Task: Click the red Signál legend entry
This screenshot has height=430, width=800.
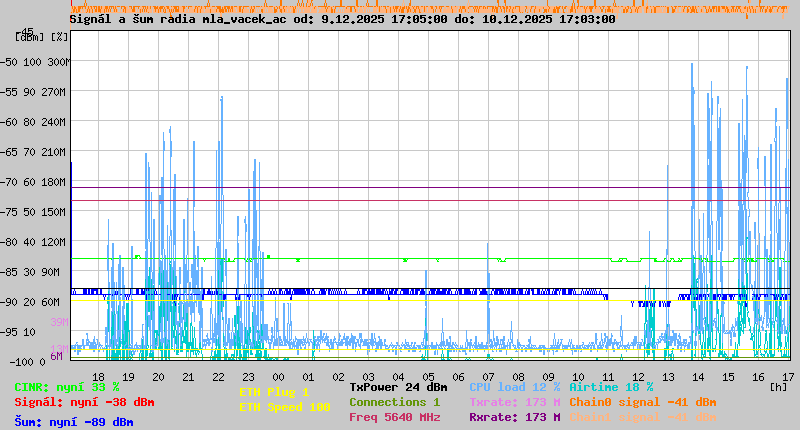Action: point(84,402)
